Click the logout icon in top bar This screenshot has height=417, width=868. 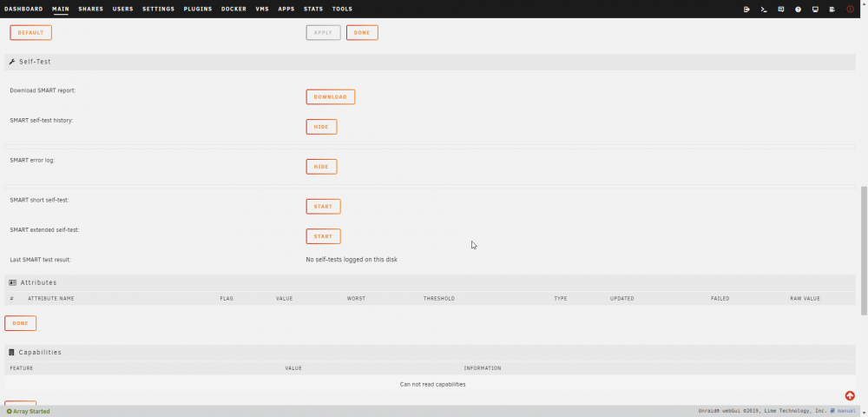click(x=746, y=10)
